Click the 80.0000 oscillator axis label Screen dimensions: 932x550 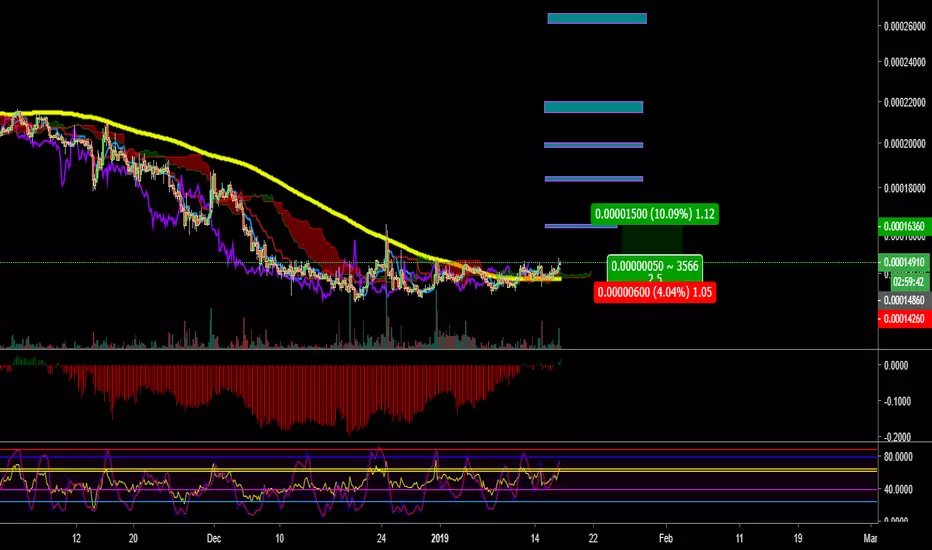(898, 457)
